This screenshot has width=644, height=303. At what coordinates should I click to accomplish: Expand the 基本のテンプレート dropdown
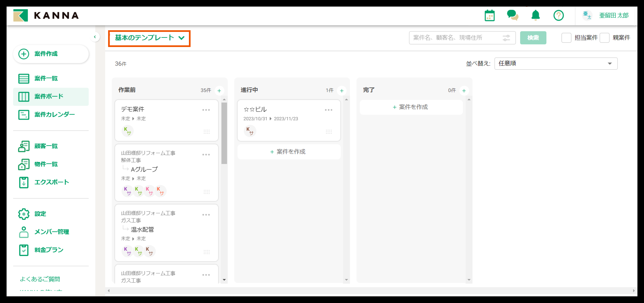149,38
